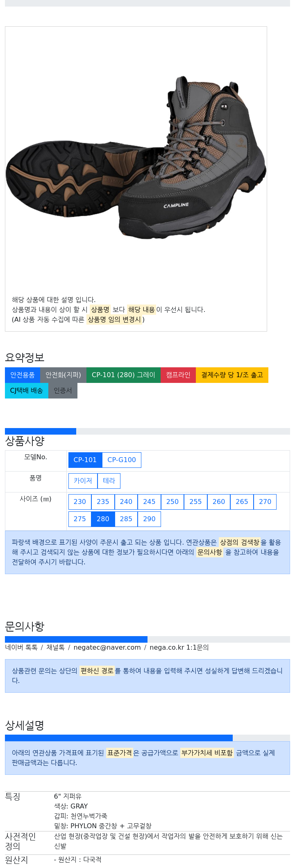Open the 인증서 badge
The image size is (295, 868).
coord(63,391)
